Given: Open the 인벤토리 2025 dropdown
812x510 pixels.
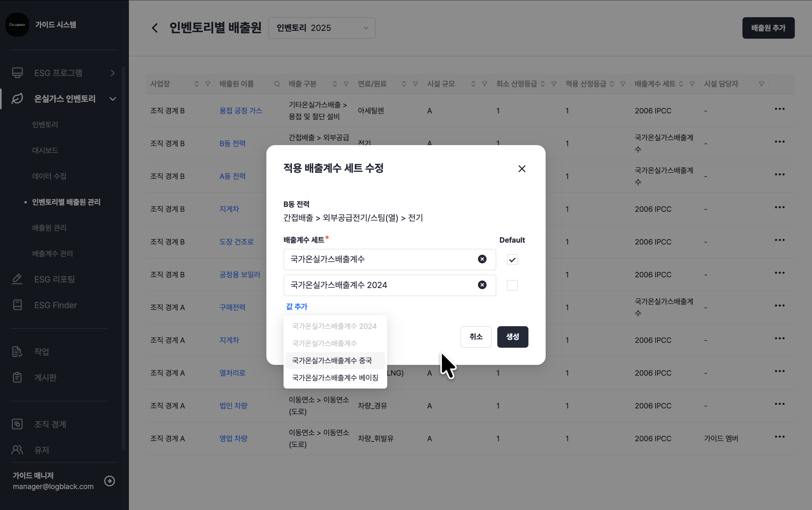Looking at the screenshot, I should pyautogui.click(x=322, y=28).
